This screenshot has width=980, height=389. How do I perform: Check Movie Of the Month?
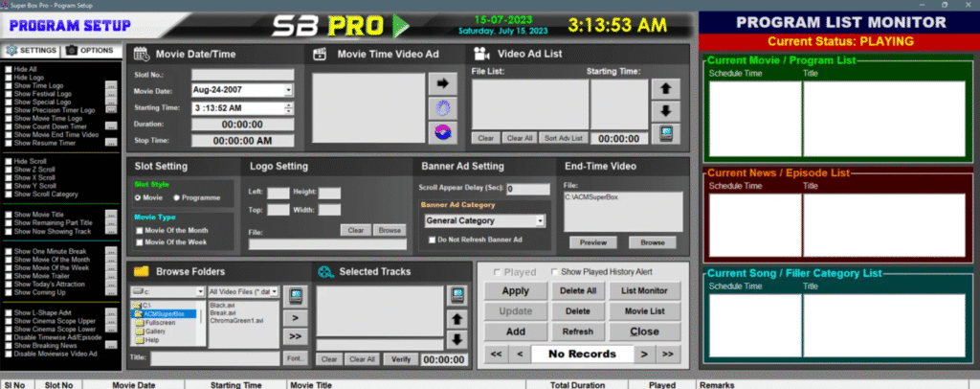140,230
